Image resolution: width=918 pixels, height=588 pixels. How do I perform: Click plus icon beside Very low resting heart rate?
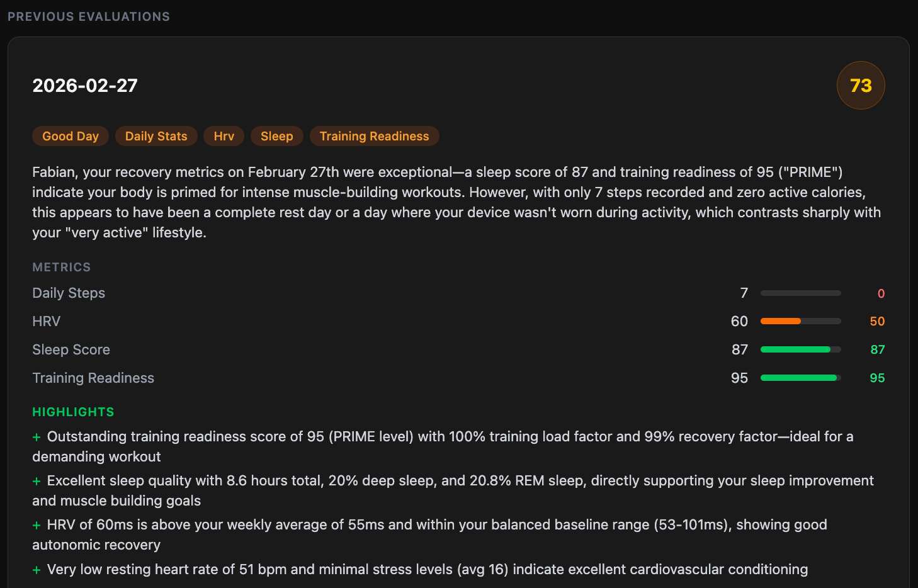tap(37, 570)
